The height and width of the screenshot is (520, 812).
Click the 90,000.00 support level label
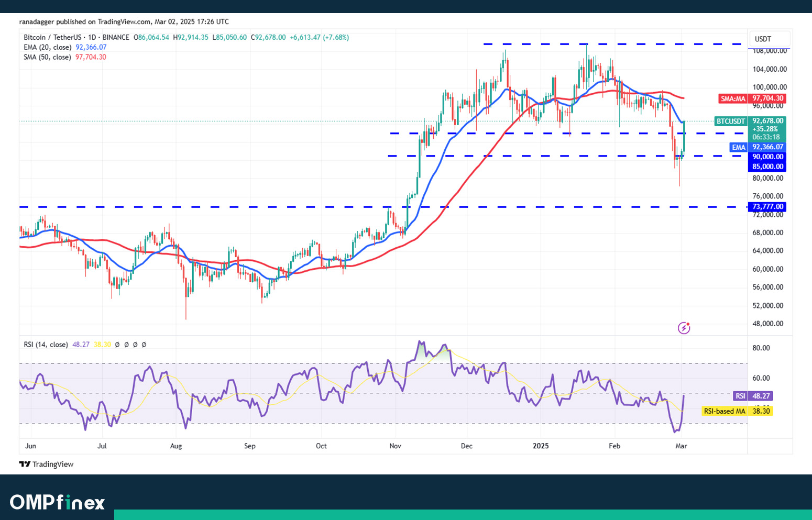[768, 157]
